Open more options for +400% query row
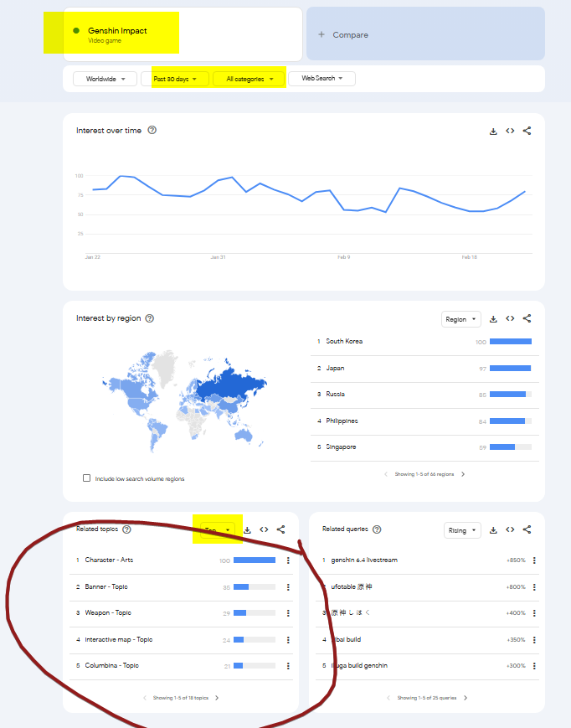The image size is (571, 728). (534, 613)
